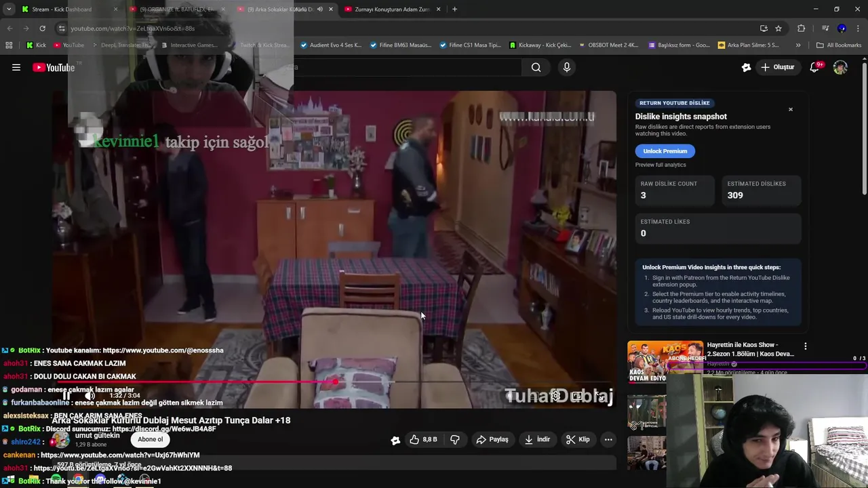Open the Kick bookmark
The image size is (868, 488).
(36, 45)
